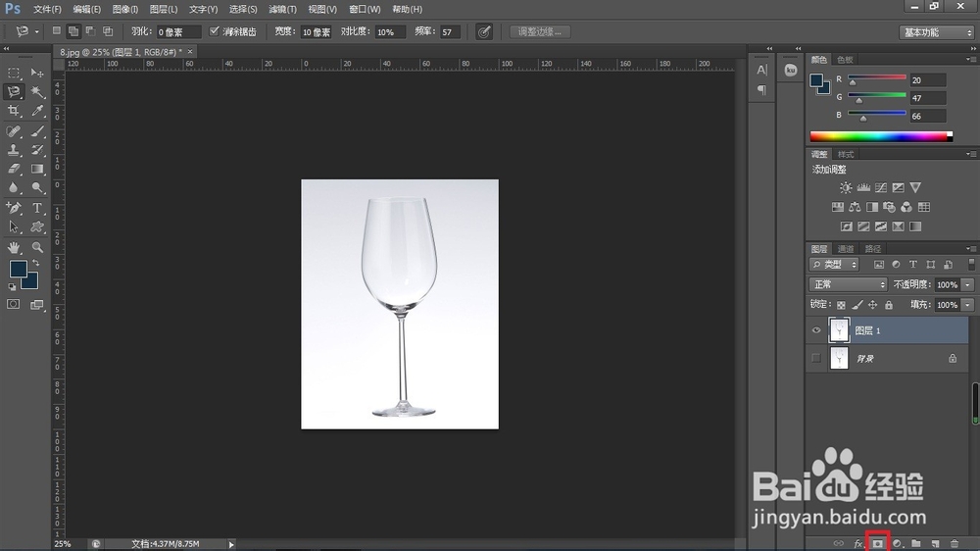Image resolution: width=980 pixels, height=551 pixels.
Task: Add a Brightness/Contrast adjustment sun icon
Action: pos(846,187)
